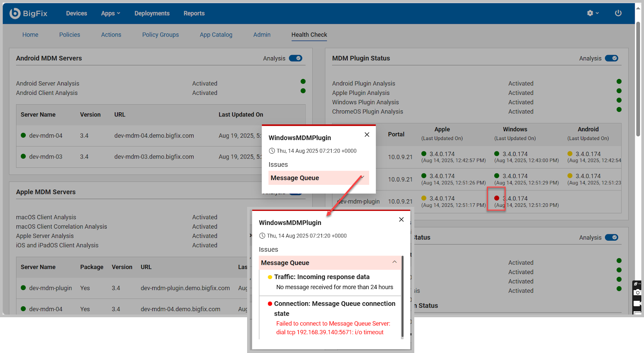Image resolution: width=644 pixels, height=353 pixels.
Task: Close the collapsed WindowsMDMPlugin popup
Action: 367,135
